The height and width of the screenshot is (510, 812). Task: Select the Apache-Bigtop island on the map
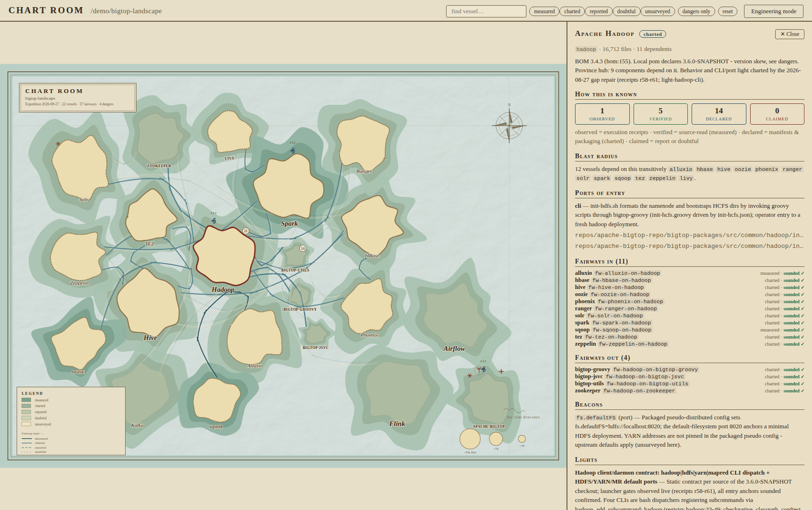pos(487,399)
